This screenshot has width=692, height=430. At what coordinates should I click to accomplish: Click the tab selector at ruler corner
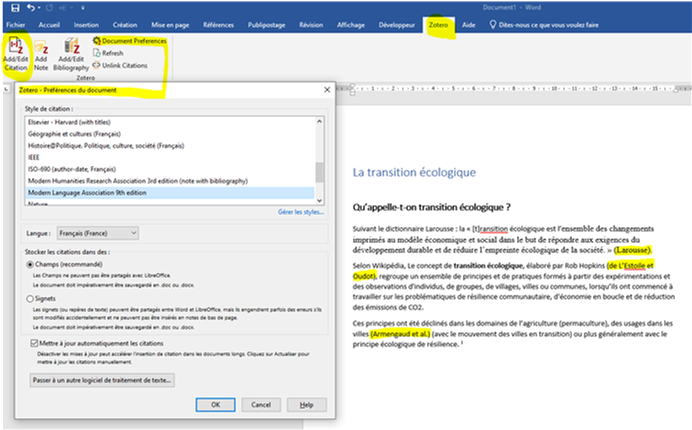(7, 89)
